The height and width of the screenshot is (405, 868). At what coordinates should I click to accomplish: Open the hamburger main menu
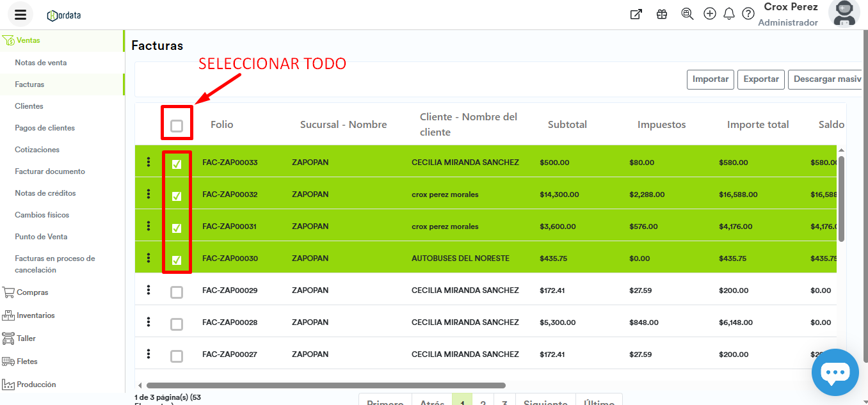(20, 15)
